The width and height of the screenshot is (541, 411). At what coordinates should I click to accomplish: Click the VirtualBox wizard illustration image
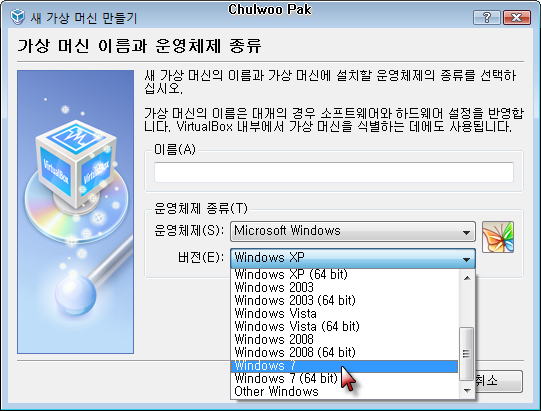76,212
